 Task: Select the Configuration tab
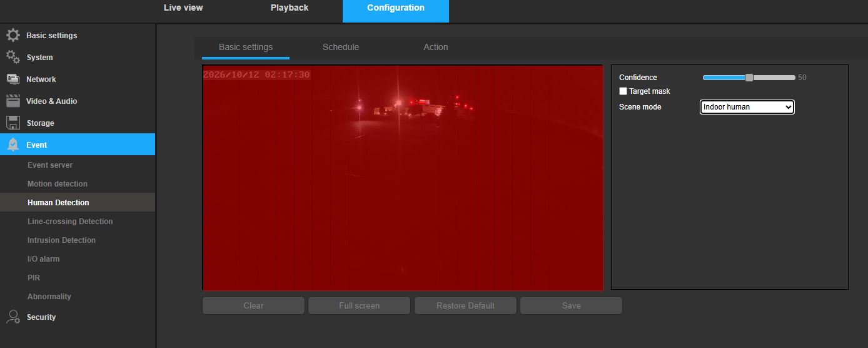coord(396,11)
